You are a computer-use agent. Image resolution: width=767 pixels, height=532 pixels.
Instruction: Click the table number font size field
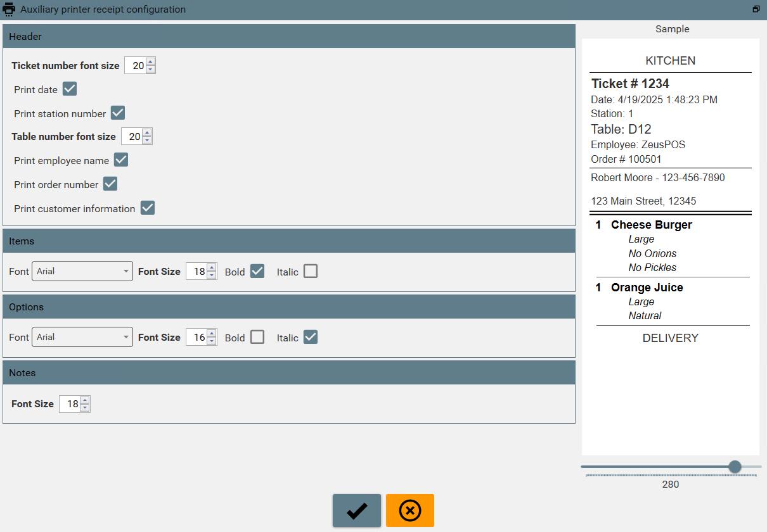(x=132, y=136)
